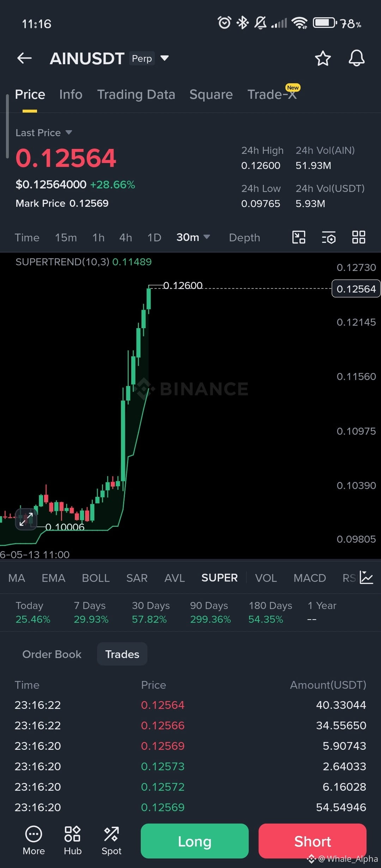381x868 pixels.
Task: Open the Trade-X tab
Action: 272,95
